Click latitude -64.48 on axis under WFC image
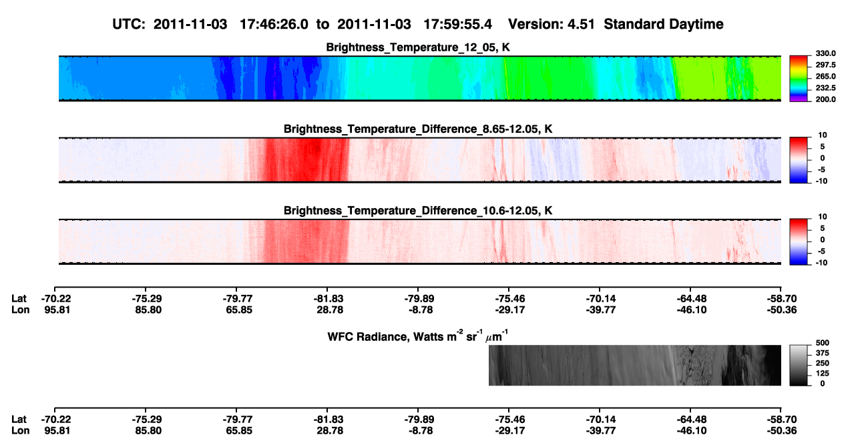This screenshot has height=445, width=868. click(x=690, y=419)
